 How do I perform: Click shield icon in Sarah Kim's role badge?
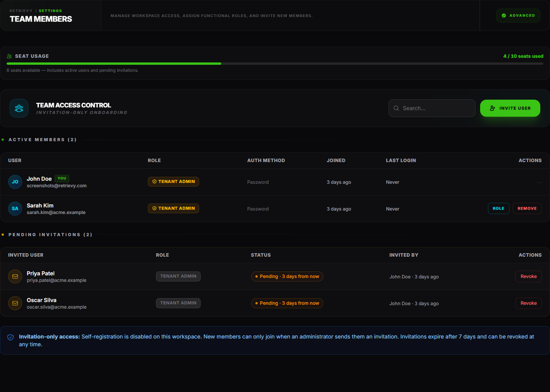click(x=154, y=208)
